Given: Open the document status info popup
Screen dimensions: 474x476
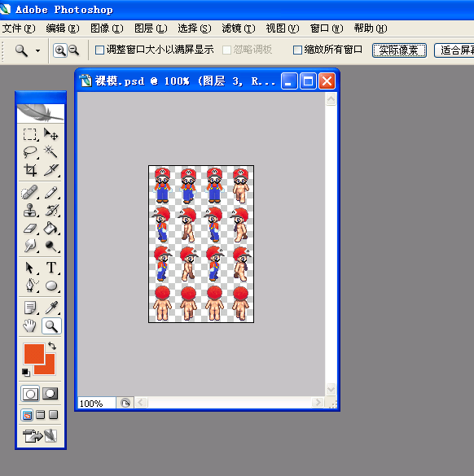Looking at the screenshot, I should pyautogui.click(x=125, y=403).
